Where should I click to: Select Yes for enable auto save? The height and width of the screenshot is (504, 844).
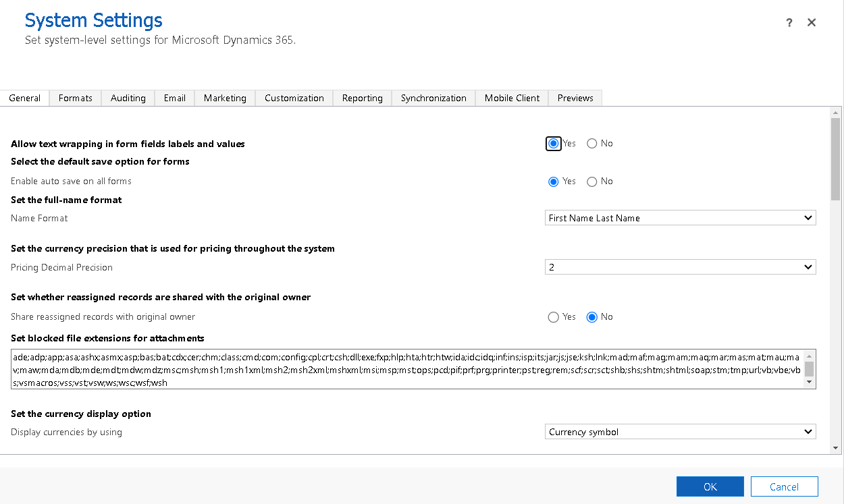(554, 181)
